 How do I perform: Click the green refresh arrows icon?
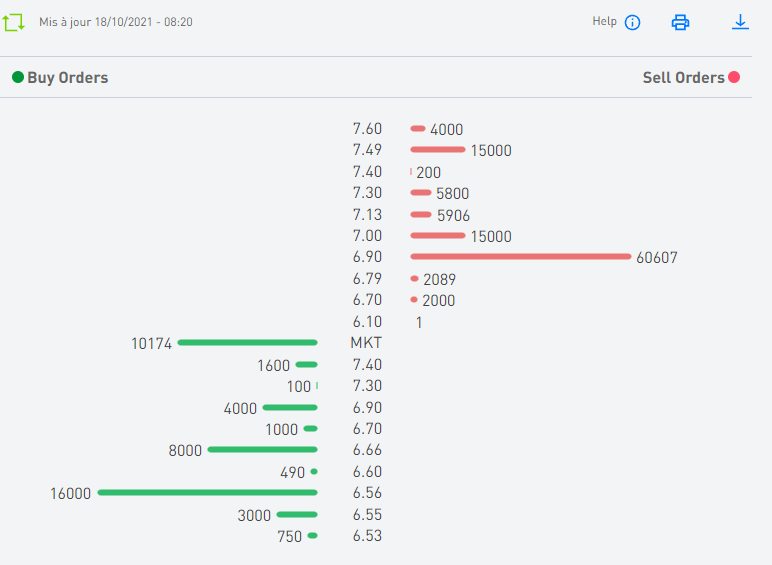(x=13, y=22)
